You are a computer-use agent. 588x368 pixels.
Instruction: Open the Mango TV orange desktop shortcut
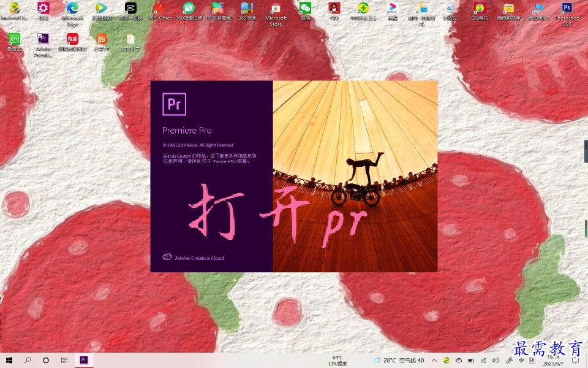pos(102,42)
